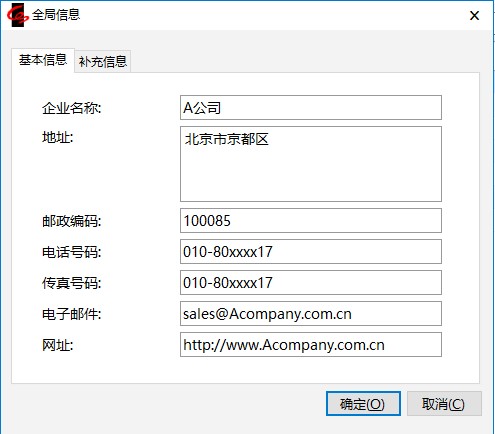Click the 传真号码 label
This screenshot has height=434, width=495.
click(x=71, y=283)
